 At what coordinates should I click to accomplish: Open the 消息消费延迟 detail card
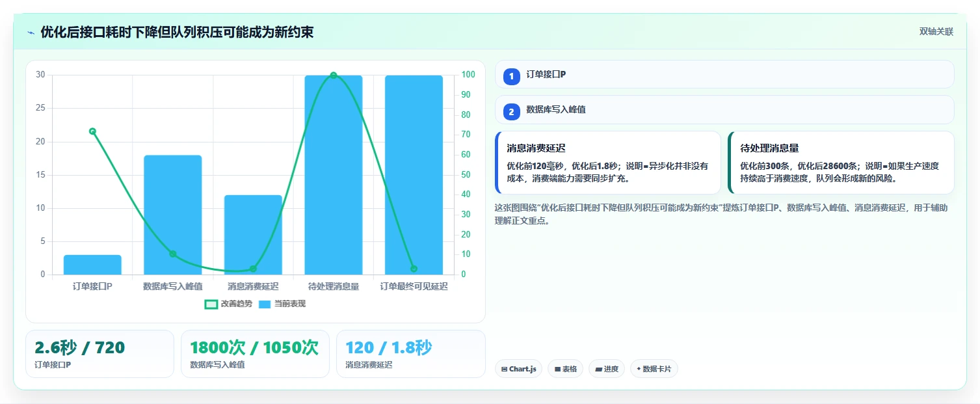click(608, 163)
